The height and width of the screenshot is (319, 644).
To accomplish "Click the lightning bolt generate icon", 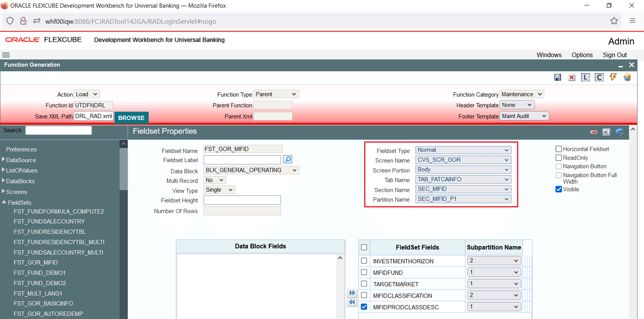I will [613, 77].
